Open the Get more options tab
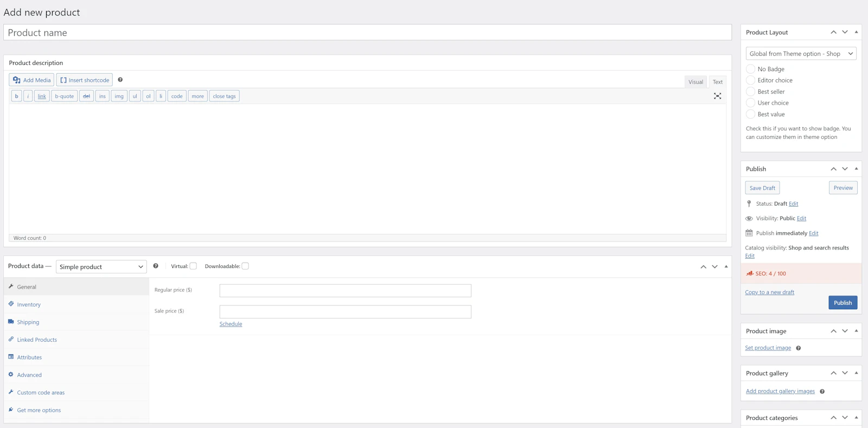 [x=76, y=410]
